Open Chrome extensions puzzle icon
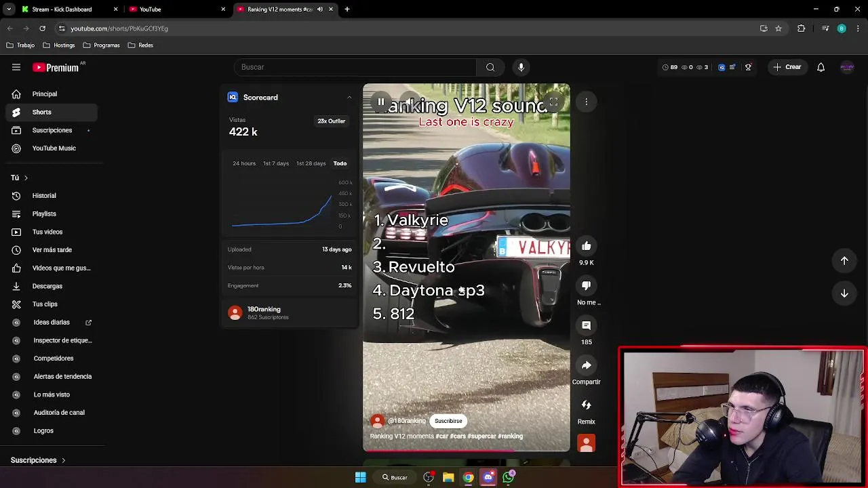Viewport: 868px width, 488px height. 802,28
